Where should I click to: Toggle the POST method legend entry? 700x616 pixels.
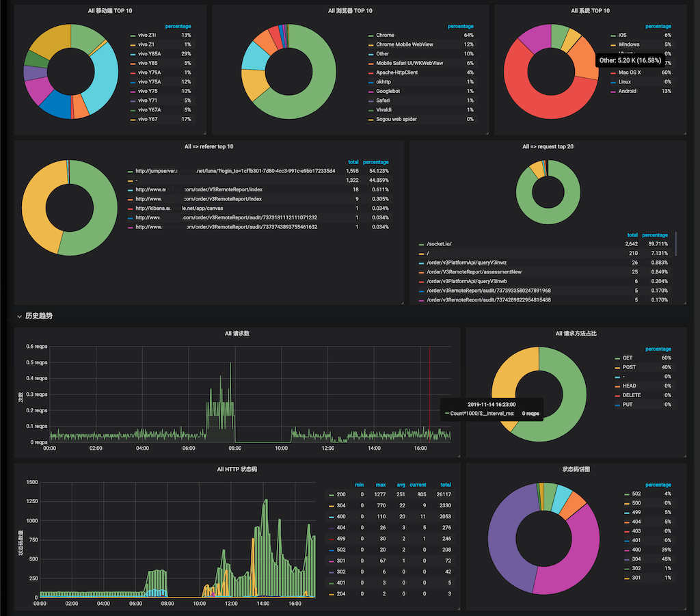click(629, 367)
